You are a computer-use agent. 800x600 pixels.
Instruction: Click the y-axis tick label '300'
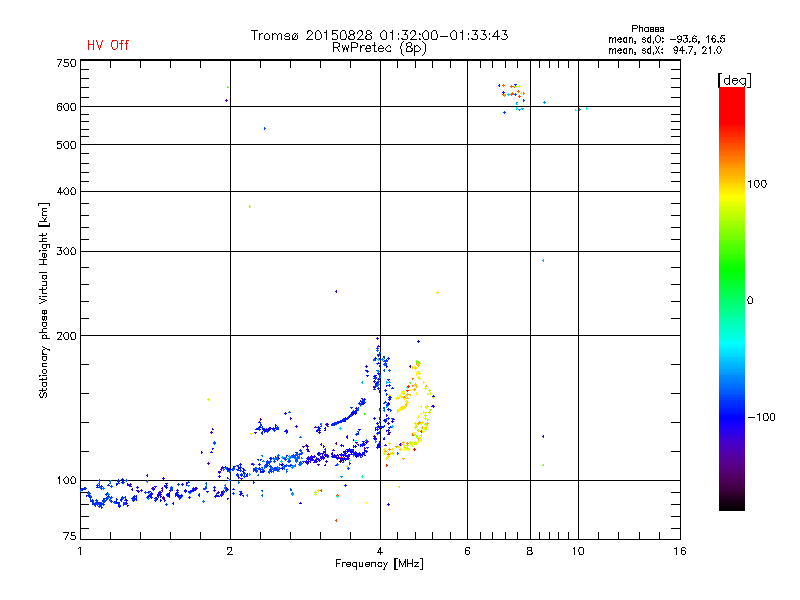[66, 251]
